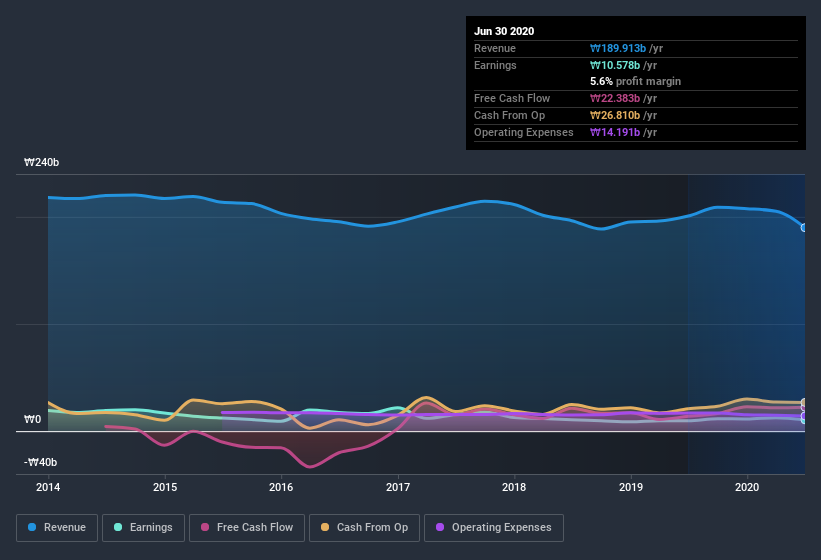Select the 2020 x-axis label
The image size is (821, 560).
(747, 487)
